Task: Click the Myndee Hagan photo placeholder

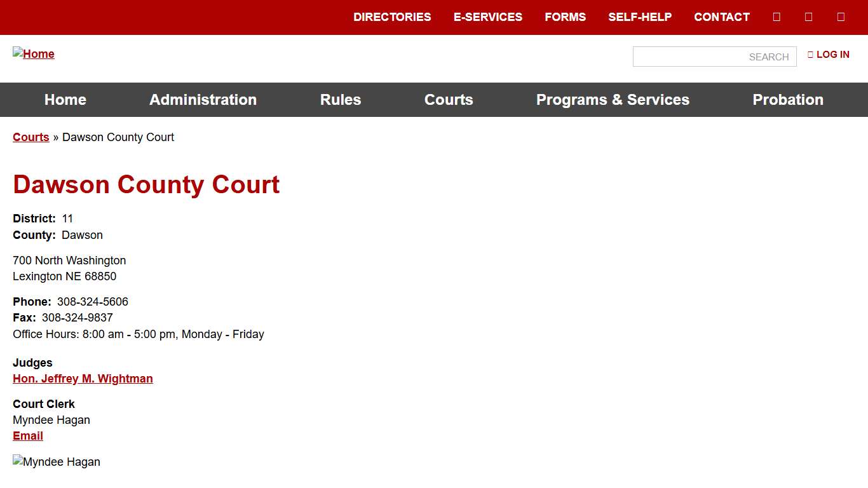Action: [x=57, y=462]
